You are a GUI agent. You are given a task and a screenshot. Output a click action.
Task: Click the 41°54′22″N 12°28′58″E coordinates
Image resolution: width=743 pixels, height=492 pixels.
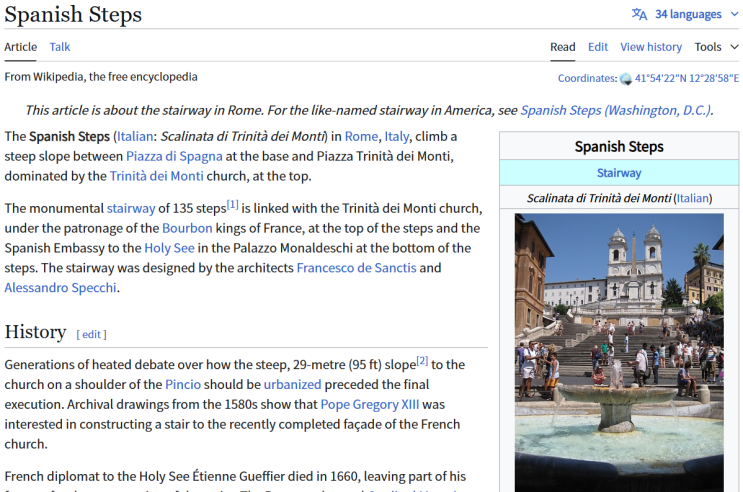click(687, 78)
